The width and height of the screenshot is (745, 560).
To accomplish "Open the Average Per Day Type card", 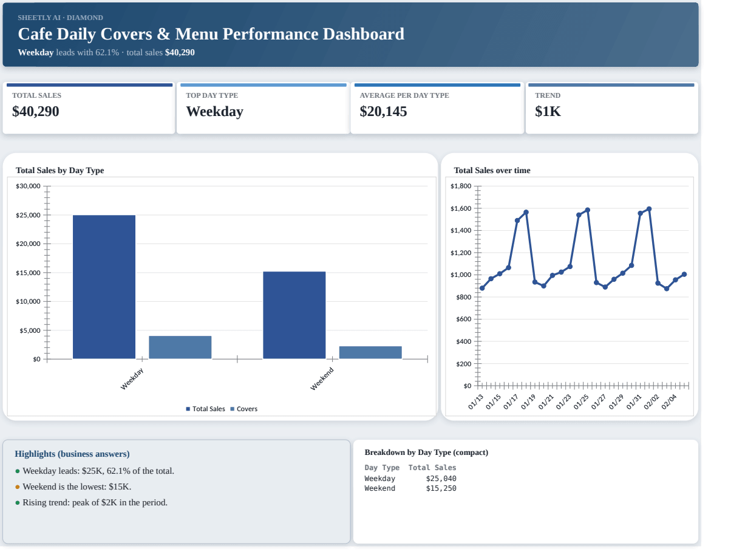I will (x=437, y=109).
